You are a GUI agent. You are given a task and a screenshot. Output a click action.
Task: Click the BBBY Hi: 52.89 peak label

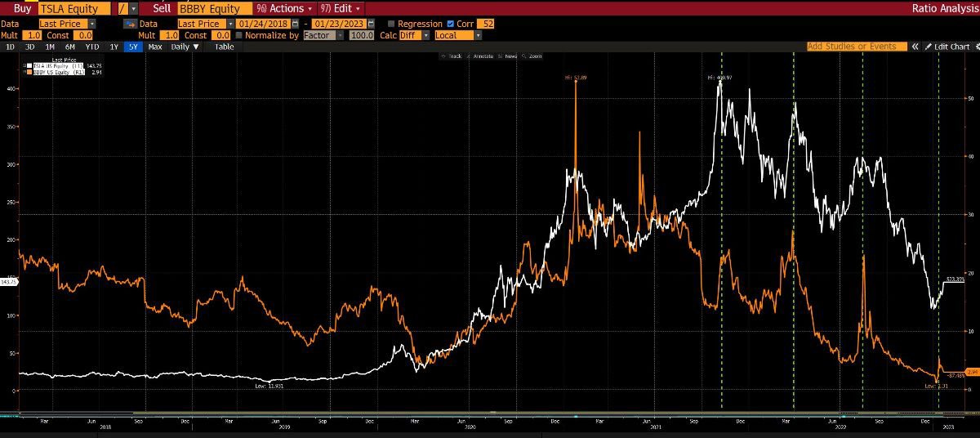click(x=576, y=77)
